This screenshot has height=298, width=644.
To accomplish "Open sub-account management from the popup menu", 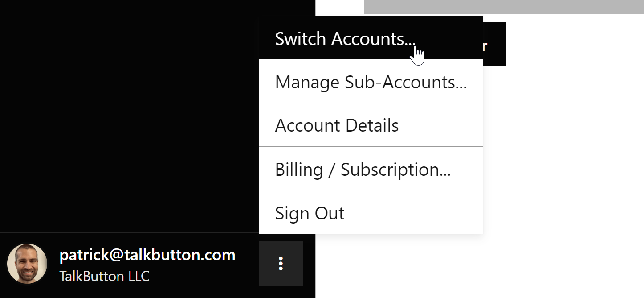I will click(371, 83).
